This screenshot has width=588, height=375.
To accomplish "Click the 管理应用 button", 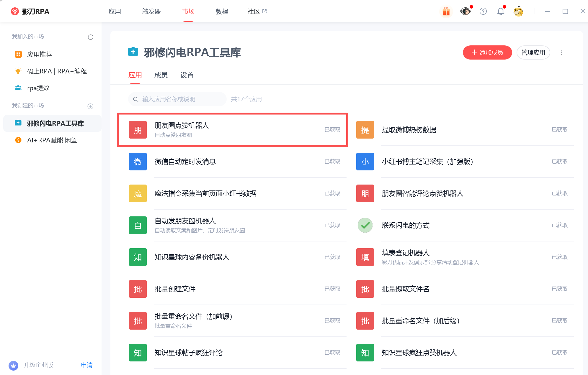I will click(x=533, y=52).
